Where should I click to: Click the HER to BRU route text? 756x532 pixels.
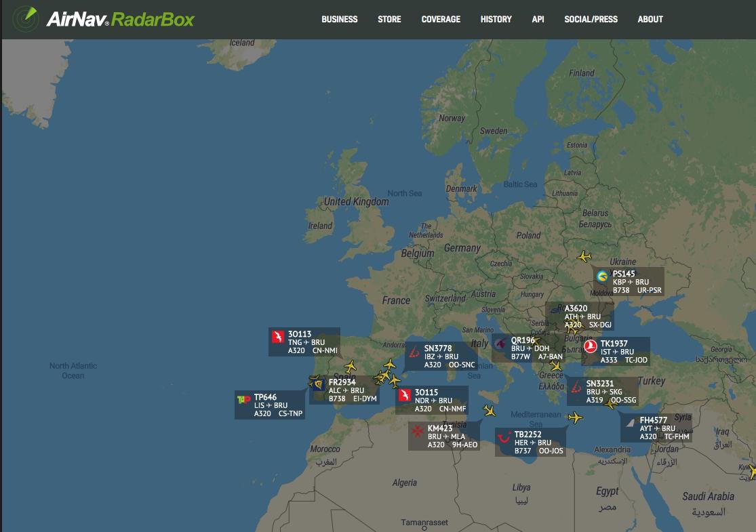[x=533, y=443]
